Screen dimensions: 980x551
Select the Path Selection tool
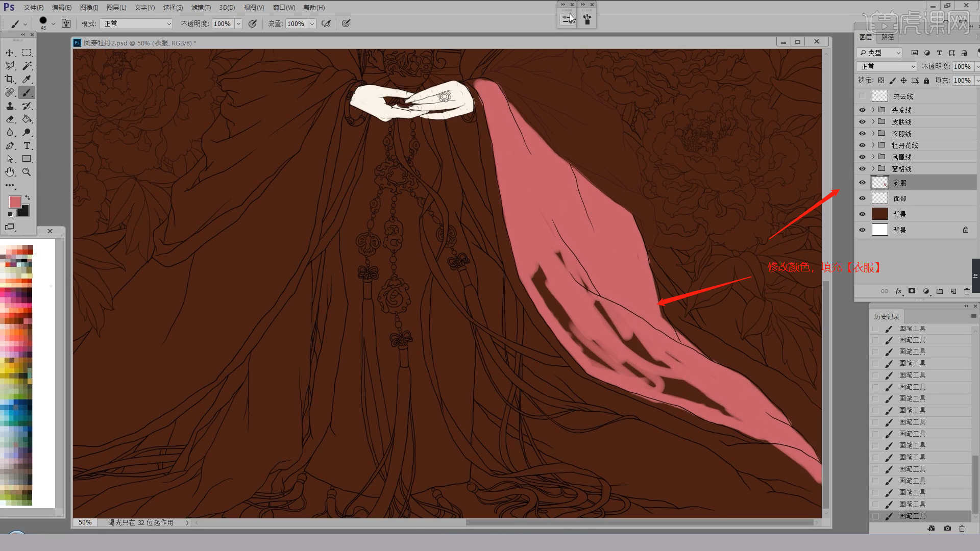pyautogui.click(x=10, y=159)
